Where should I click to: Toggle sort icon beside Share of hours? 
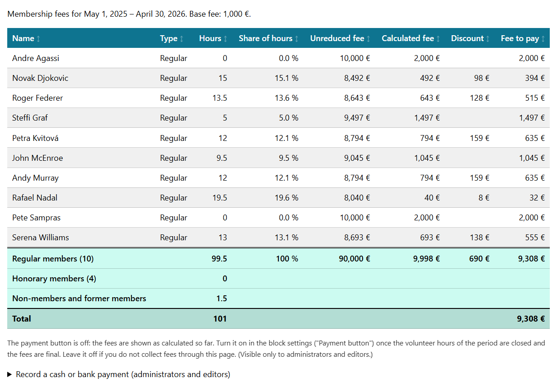click(x=297, y=39)
